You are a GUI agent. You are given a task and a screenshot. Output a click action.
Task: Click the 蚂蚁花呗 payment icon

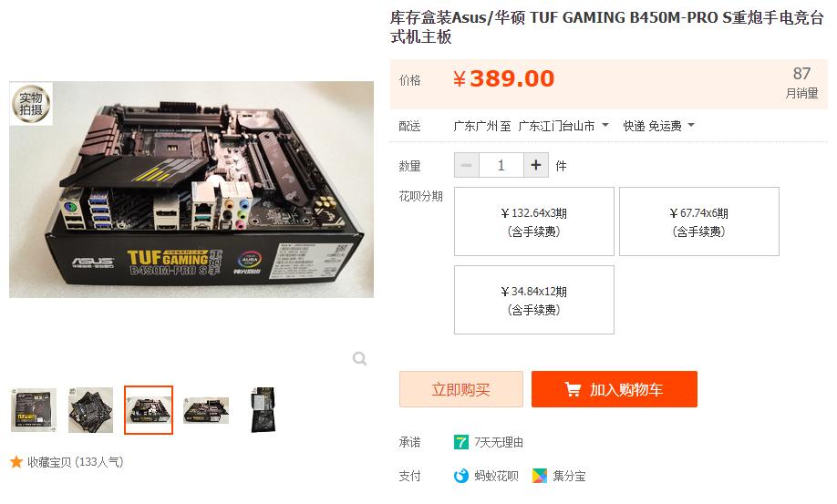click(460, 476)
